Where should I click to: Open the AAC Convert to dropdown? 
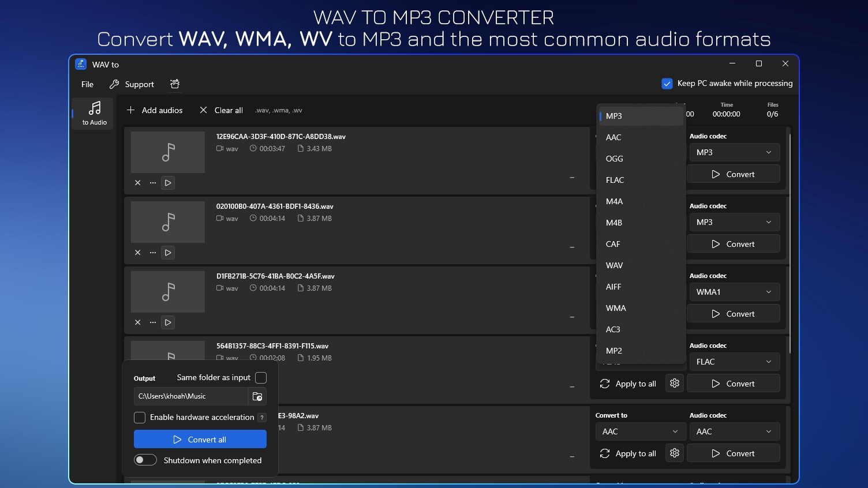pyautogui.click(x=640, y=431)
